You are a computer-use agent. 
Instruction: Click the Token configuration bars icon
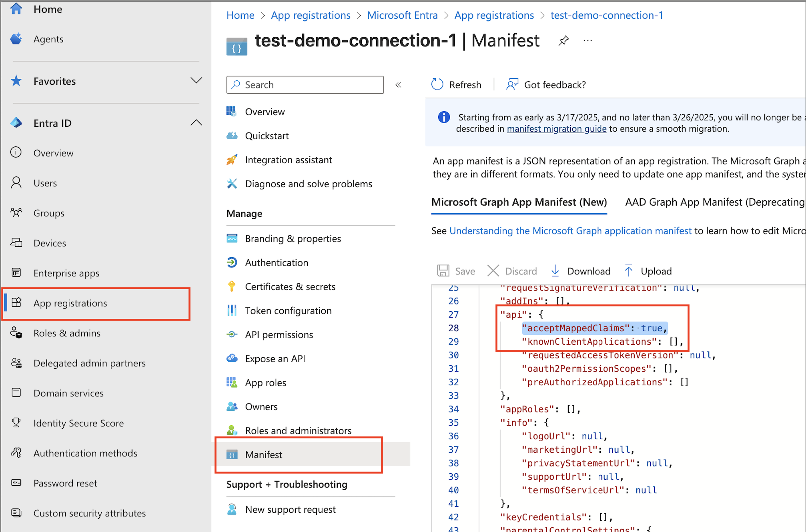(232, 310)
